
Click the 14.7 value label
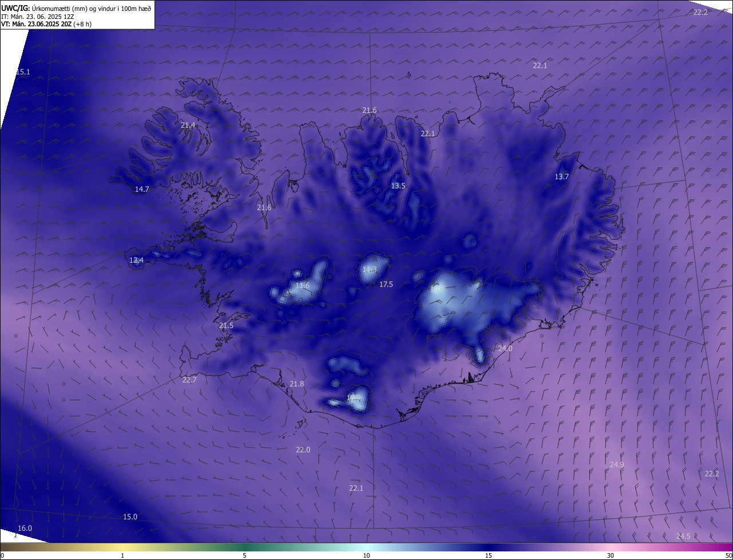(x=141, y=189)
